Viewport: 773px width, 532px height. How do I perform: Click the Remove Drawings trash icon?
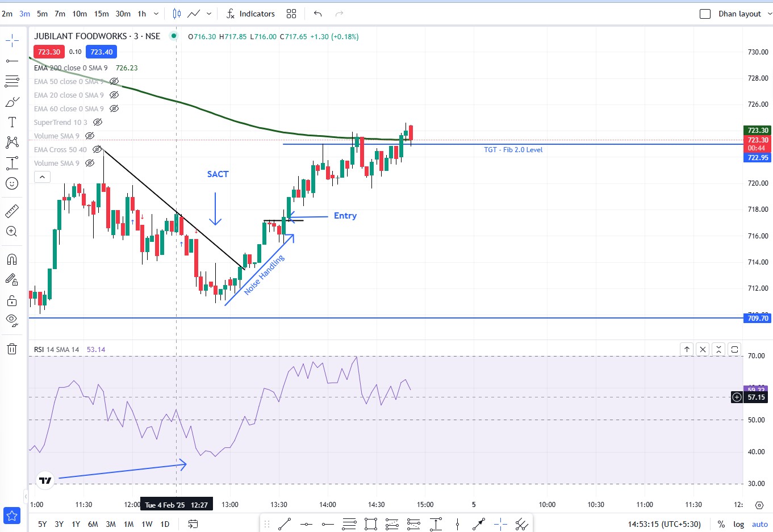click(x=11, y=349)
